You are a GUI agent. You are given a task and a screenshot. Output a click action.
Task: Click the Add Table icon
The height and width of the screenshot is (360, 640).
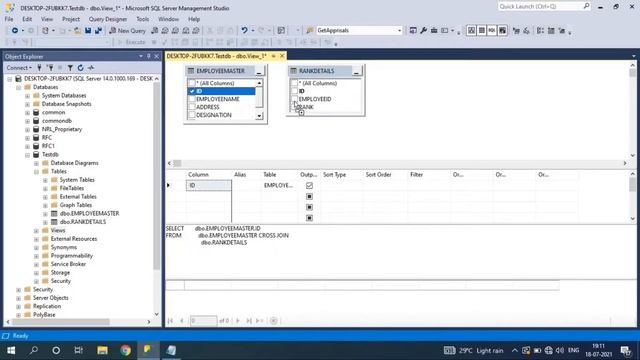point(562,31)
